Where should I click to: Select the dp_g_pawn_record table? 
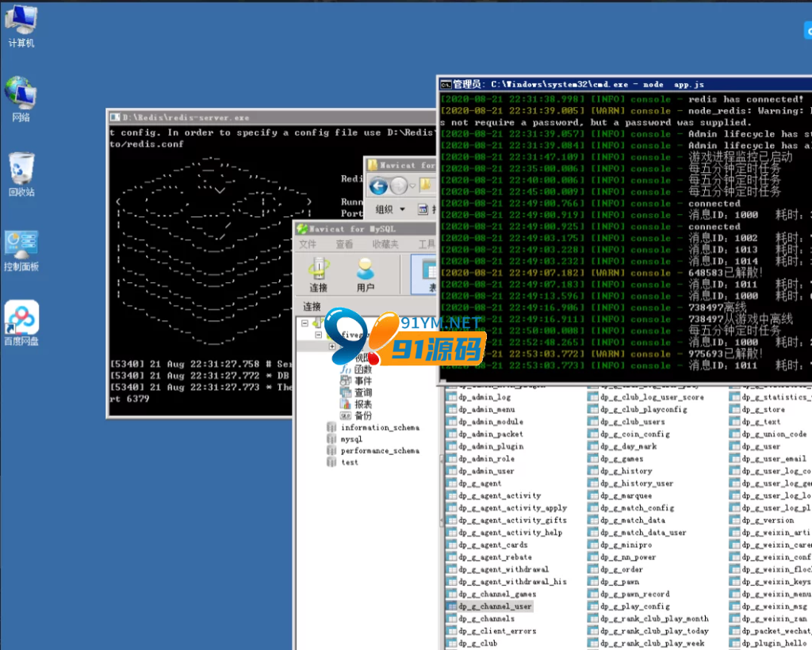coord(634,594)
